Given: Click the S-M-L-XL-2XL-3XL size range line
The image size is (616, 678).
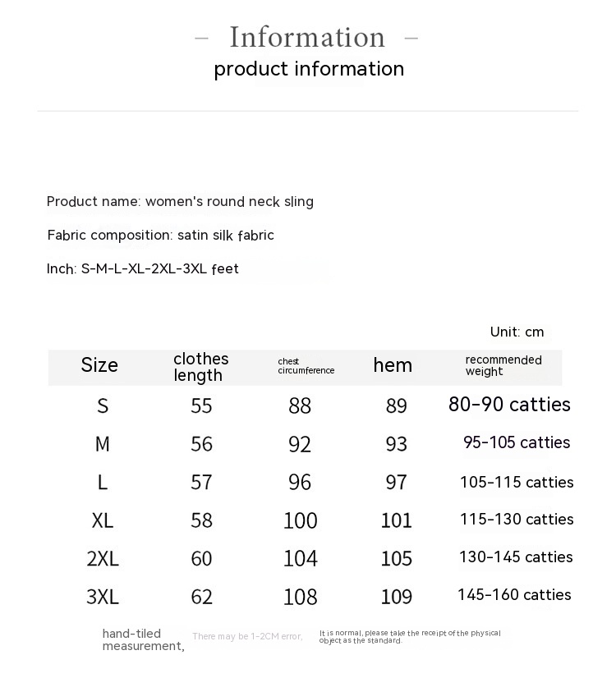Looking at the screenshot, I should tap(143, 269).
